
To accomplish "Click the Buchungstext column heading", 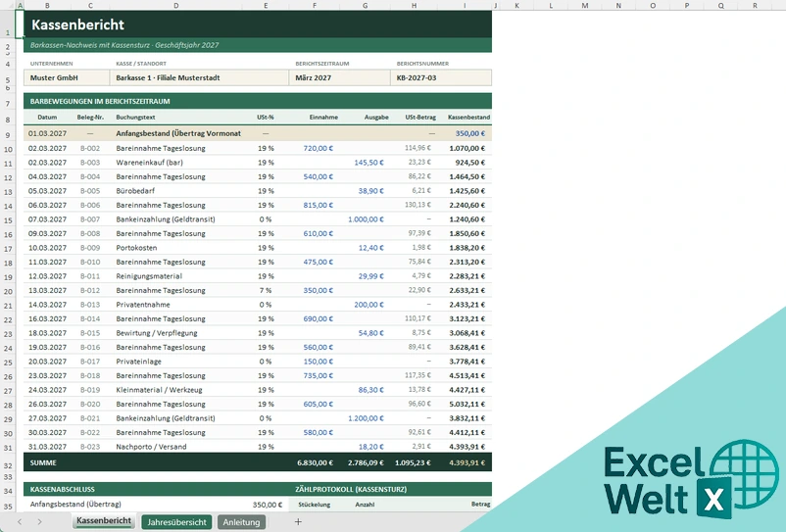I will [x=135, y=118].
